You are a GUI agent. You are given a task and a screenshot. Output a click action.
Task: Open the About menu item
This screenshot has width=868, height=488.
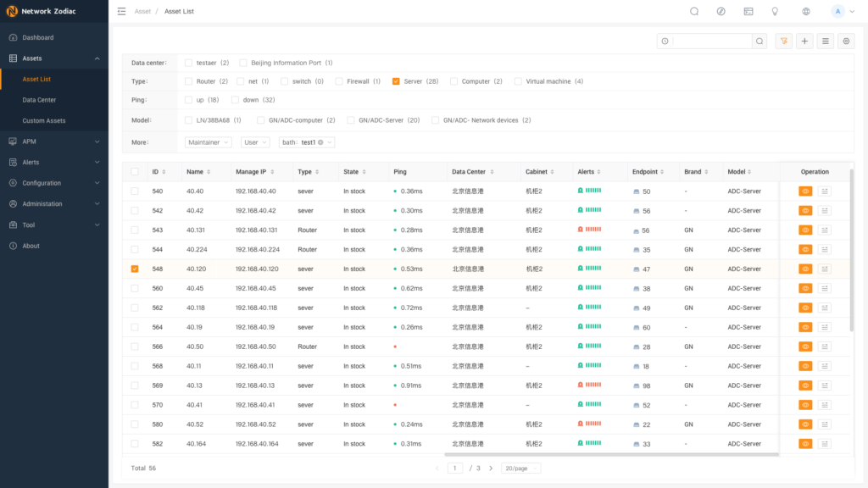[53, 246]
